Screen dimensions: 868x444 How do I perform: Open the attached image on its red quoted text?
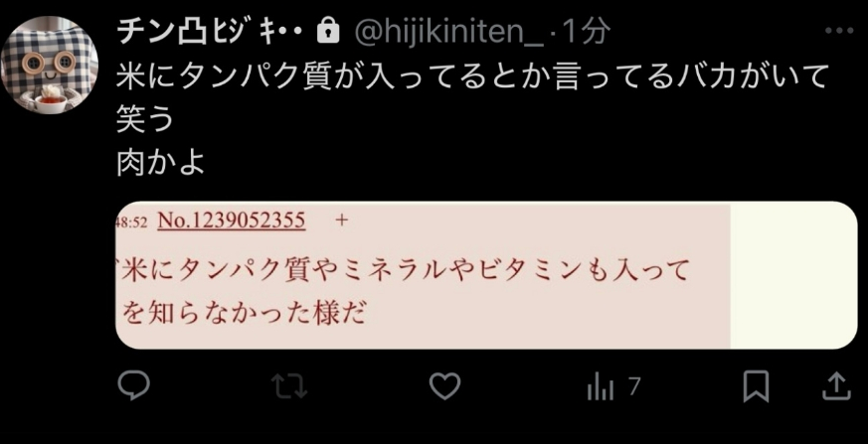point(403,292)
